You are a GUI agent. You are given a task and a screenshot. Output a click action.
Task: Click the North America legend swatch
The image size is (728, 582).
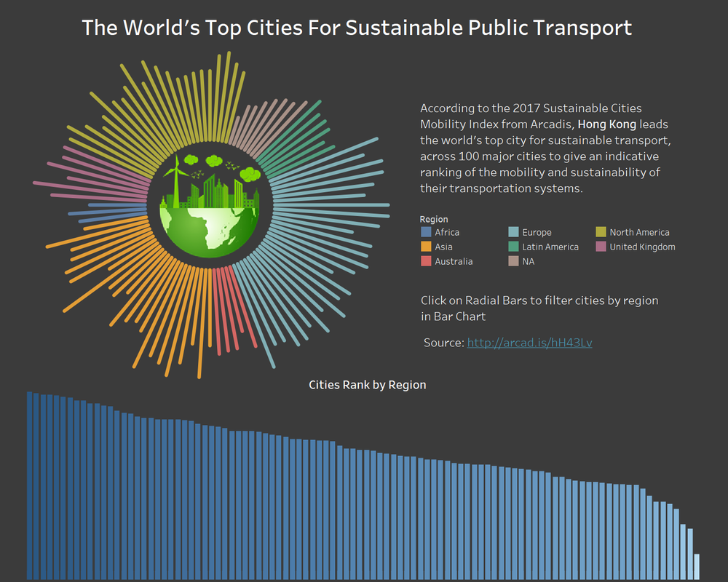point(601,232)
